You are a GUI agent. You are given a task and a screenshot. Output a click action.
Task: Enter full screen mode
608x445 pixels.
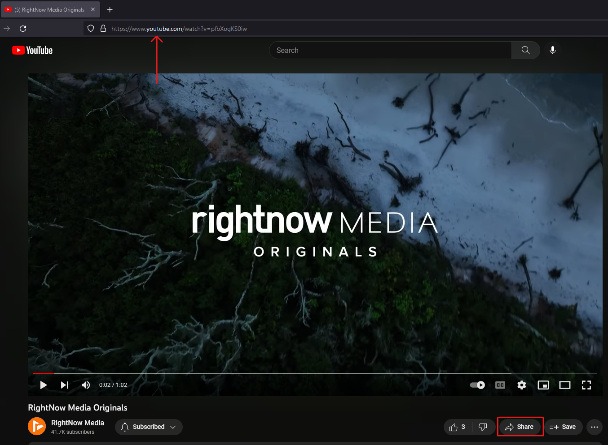[x=586, y=385]
